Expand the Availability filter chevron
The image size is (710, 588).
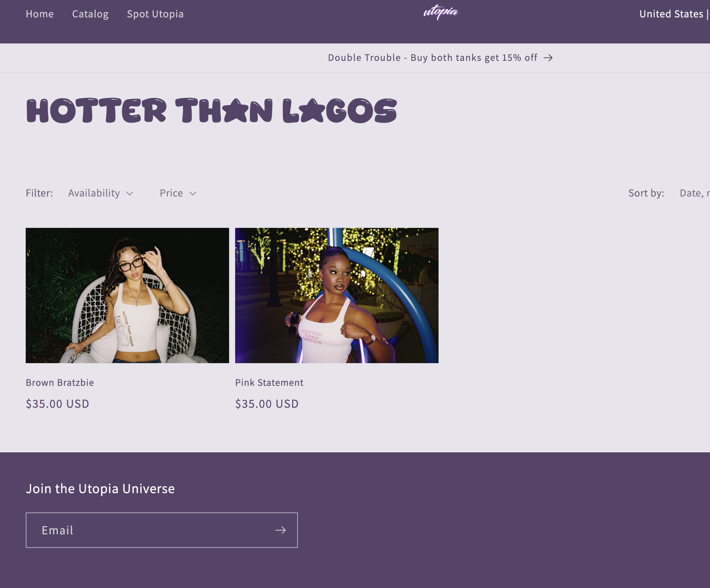130,193
